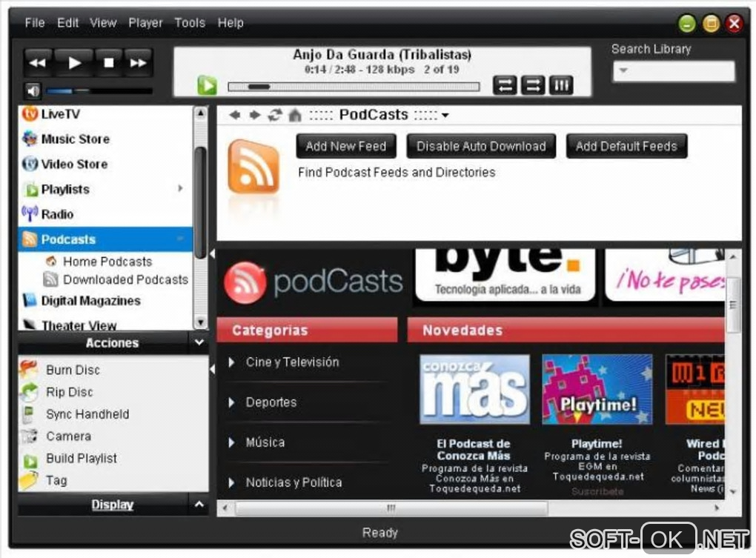The width and height of the screenshot is (756, 558).
Task: Stop the current track
Action: 109,63
